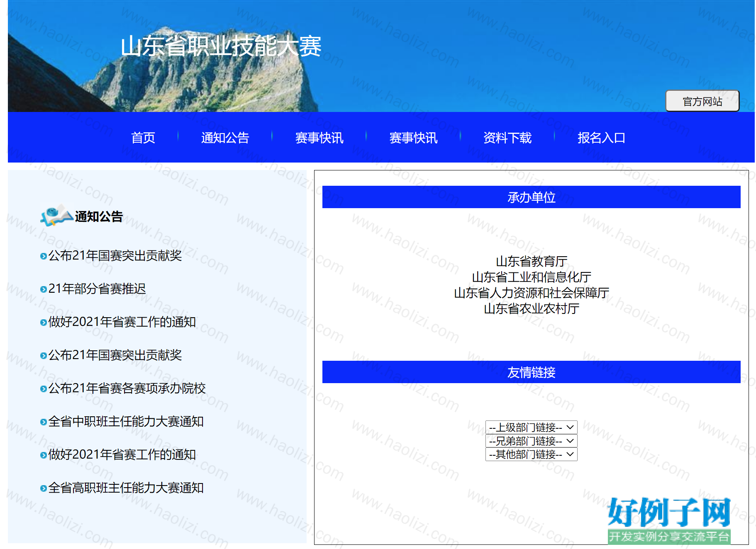This screenshot has height=549, width=756.
Task: Open the first 公布21年国赛突出贡献奖 notice
Action: click(115, 255)
